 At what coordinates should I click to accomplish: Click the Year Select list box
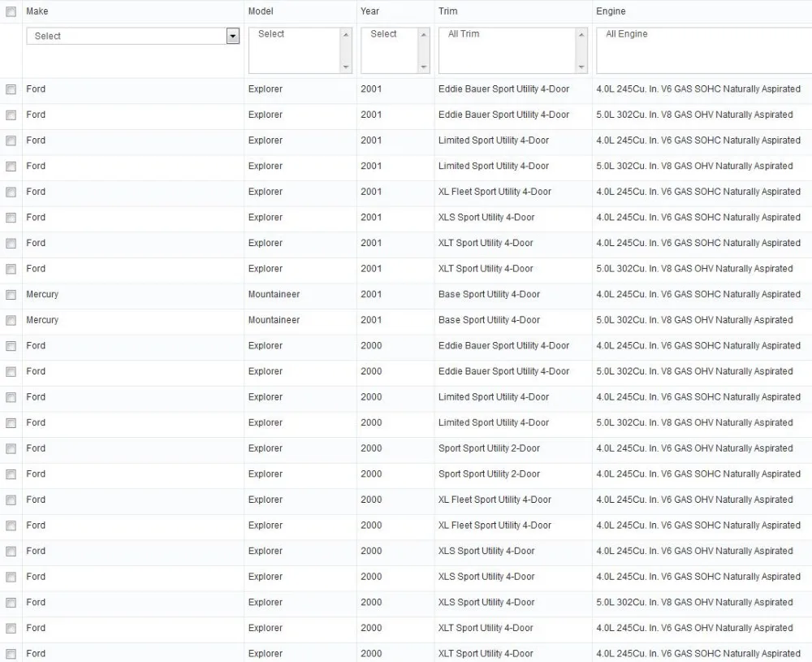click(x=395, y=50)
